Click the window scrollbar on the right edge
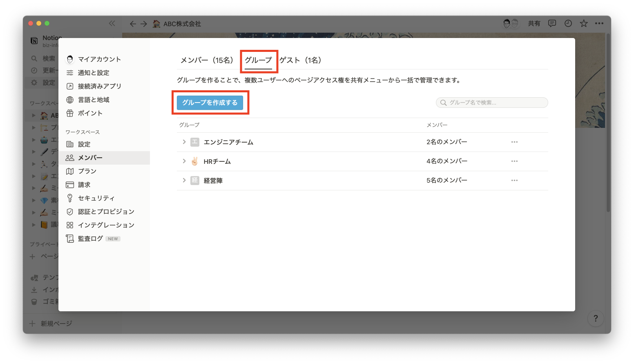Viewport: 634px width, 364px height. [x=608, y=123]
